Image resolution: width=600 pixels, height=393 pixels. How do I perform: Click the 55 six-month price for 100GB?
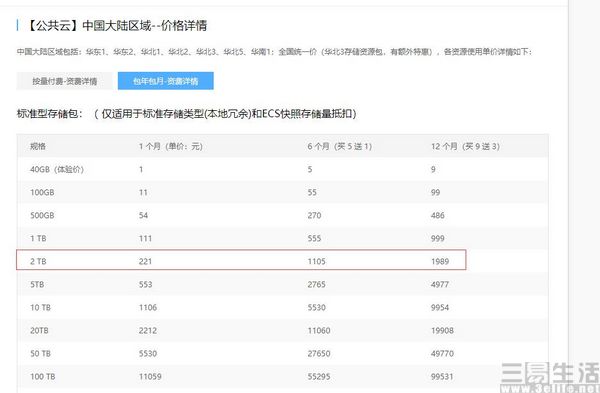[x=312, y=192]
